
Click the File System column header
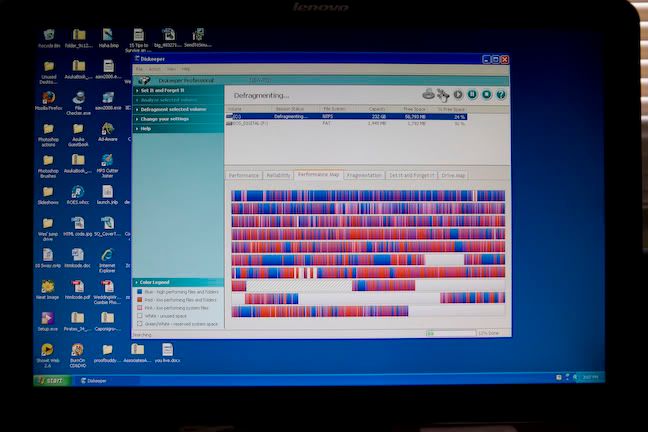pyautogui.click(x=334, y=109)
